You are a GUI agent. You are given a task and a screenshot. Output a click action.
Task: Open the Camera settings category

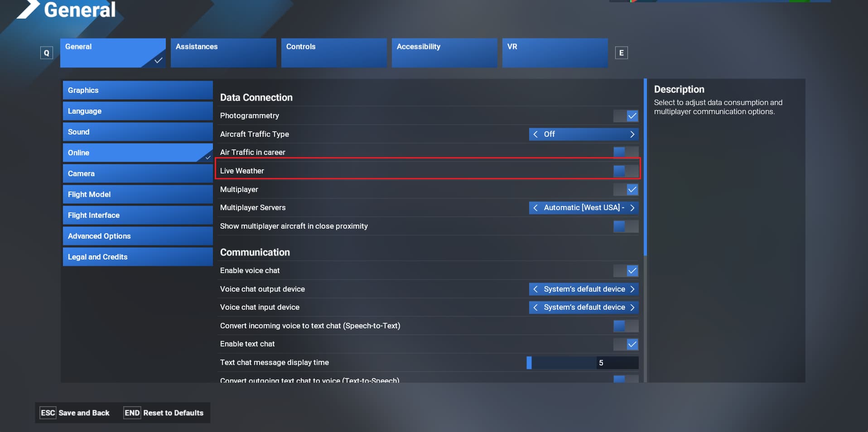click(x=138, y=173)
